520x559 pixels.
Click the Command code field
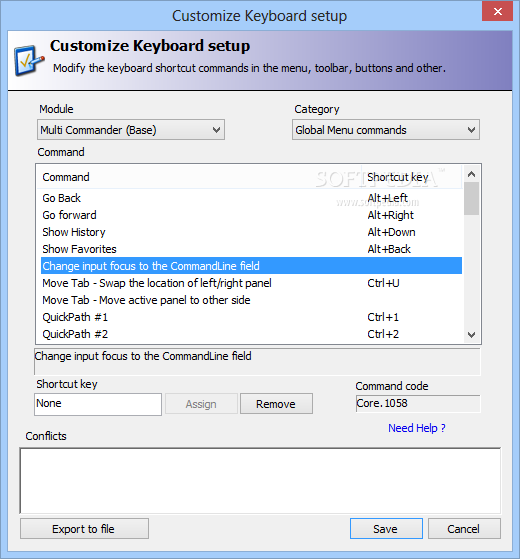pos(418,404)
